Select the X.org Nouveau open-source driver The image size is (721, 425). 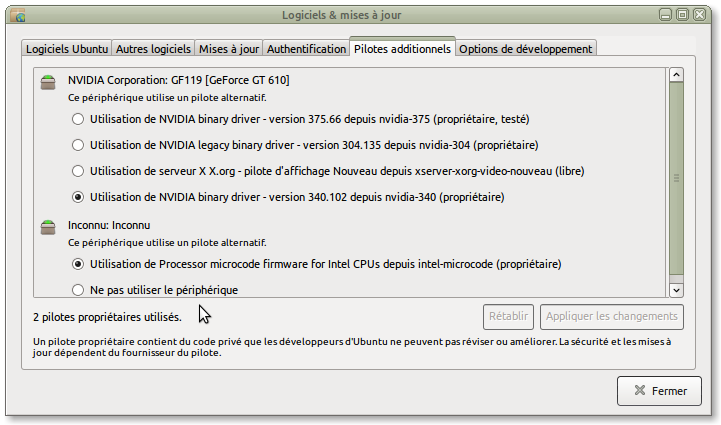(78, 171)
